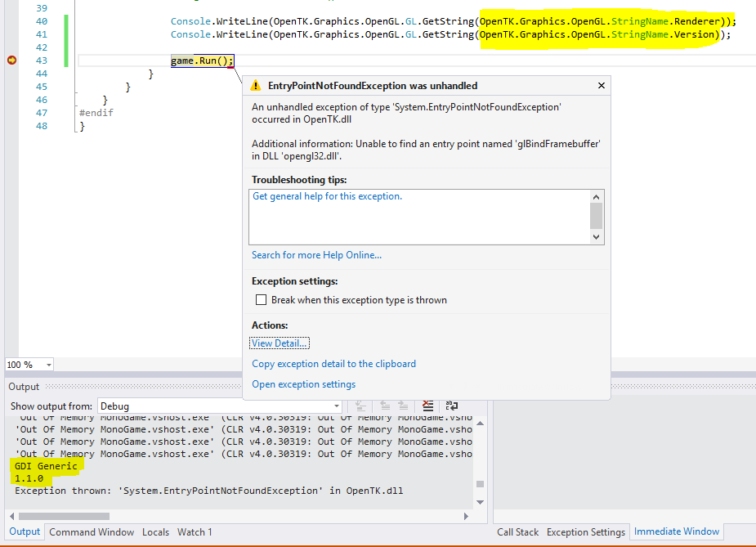Click 'Search for more Help Online...' link
The height and width of the screenshot is (547, 756).
tap(317, 255)
